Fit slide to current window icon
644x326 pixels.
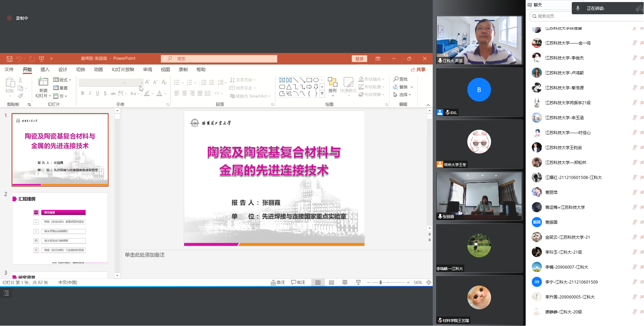[429, 283]
